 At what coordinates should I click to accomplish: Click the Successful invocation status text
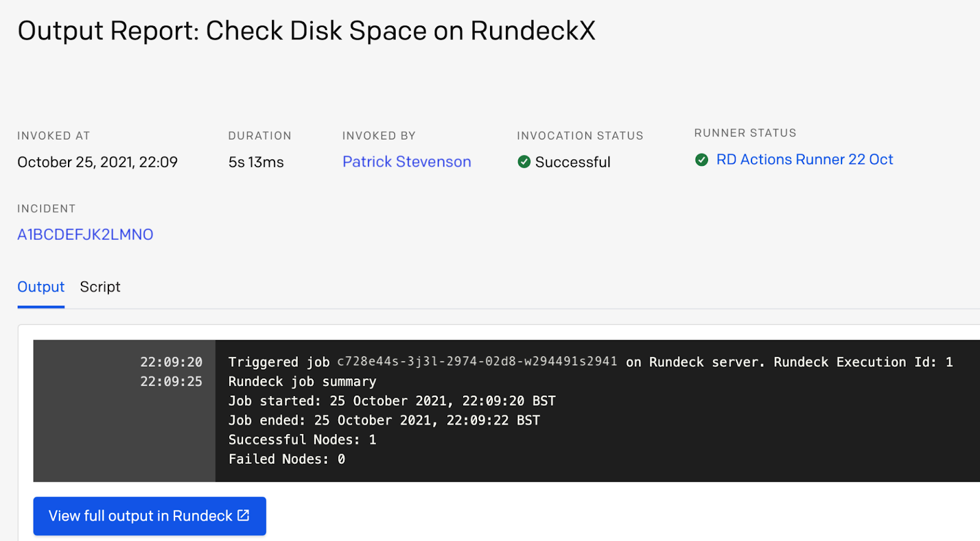click(x=573, y=162)
